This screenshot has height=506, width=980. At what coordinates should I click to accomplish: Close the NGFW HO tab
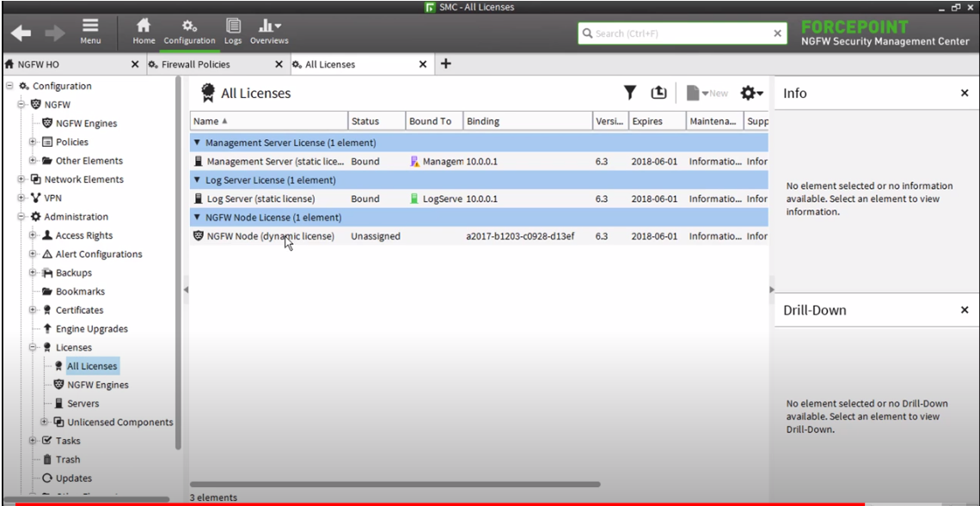tap(135, 64)
